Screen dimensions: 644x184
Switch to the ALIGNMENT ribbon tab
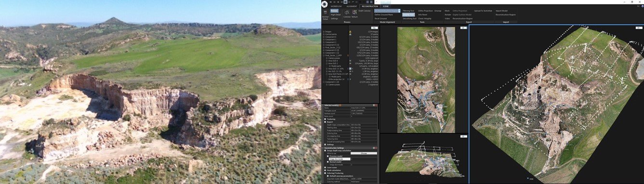tap(352, 6)
